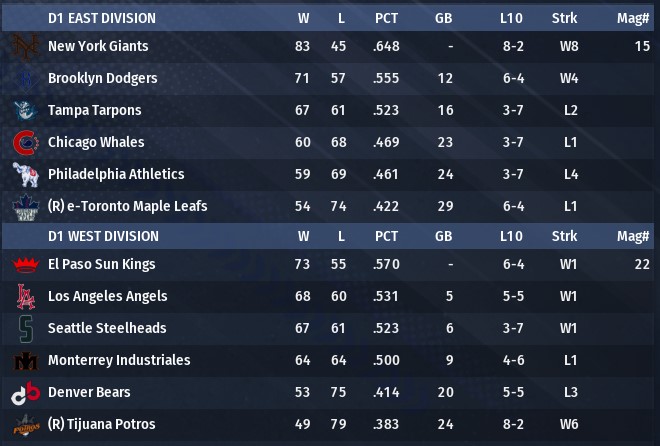
Task: Open Monterrey Industriales team link
Action: (119, 360)
